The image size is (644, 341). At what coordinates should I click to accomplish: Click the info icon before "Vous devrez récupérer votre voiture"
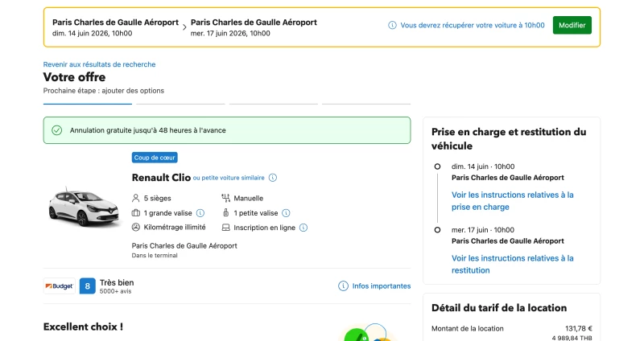392,26
